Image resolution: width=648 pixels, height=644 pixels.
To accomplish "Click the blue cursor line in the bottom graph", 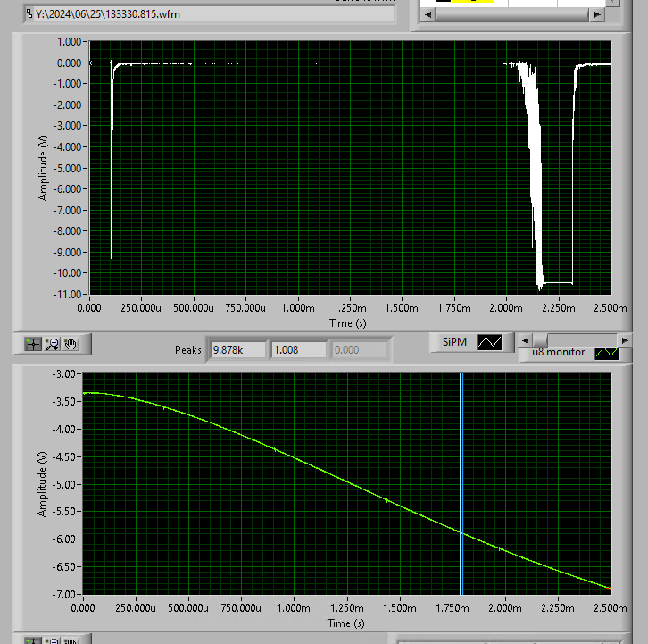I will point(461,483).
